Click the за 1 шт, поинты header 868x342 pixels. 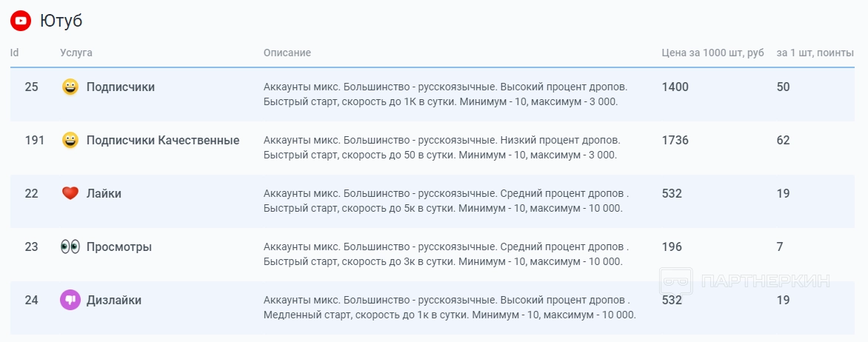(x=815, y=53)
